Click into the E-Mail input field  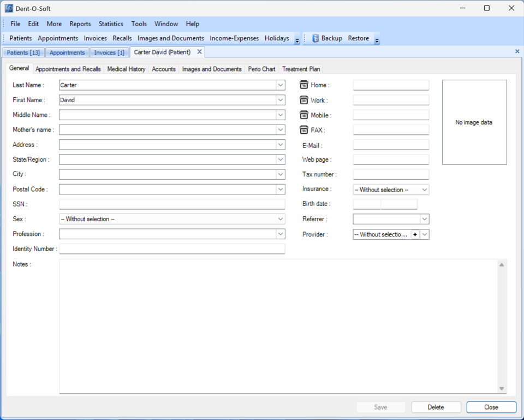click(391, 145)
